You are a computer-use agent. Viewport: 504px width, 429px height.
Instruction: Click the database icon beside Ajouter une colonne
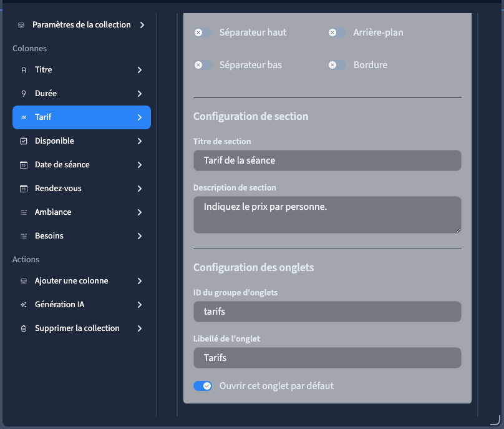click(x=24, y=281)
